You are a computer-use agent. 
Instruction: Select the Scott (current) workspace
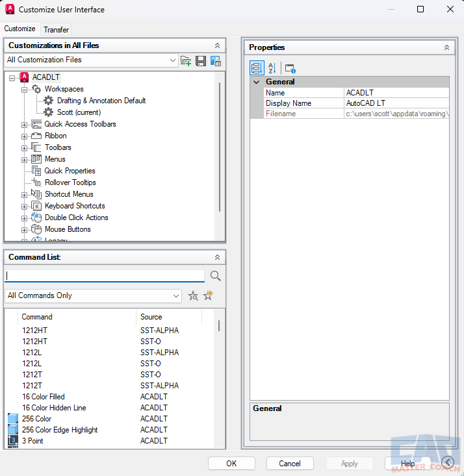pos(79,112)
